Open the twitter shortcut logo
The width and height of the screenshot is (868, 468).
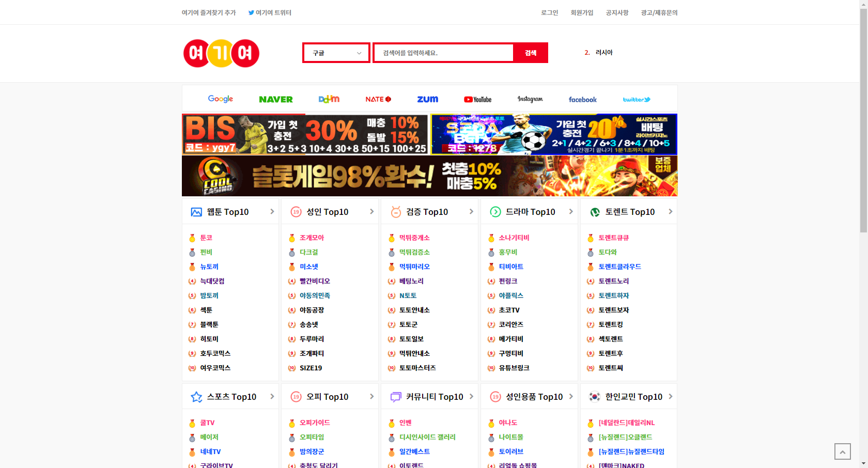tap(637, 99)
